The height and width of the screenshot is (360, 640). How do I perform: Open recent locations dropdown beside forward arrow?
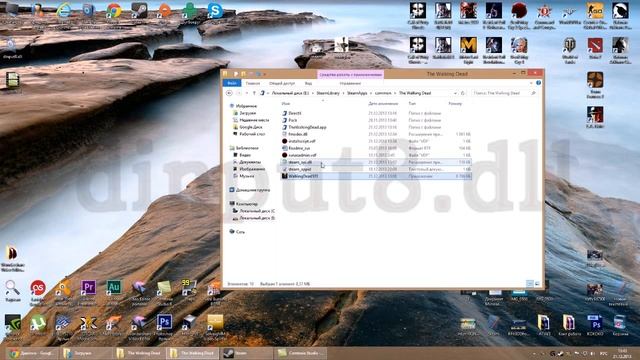point(247,93)
